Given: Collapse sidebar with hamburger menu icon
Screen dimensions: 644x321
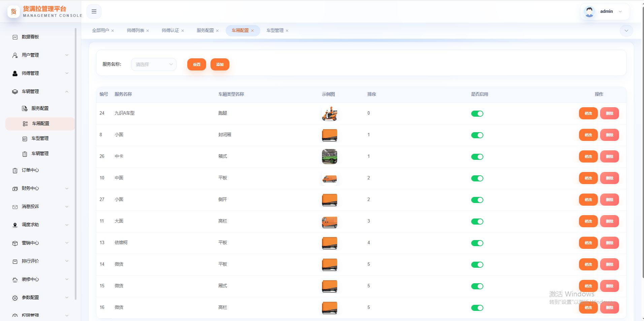Looking at the screenshot, I should (94, 11).
